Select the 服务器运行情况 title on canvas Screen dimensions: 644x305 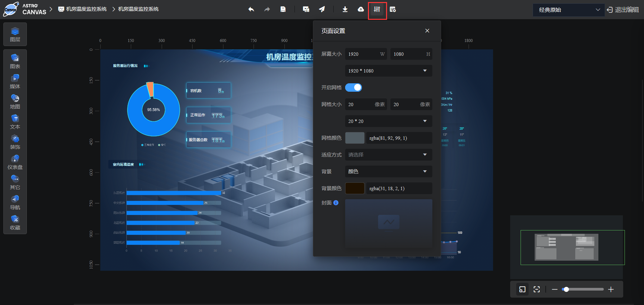(x=125, y=66)
